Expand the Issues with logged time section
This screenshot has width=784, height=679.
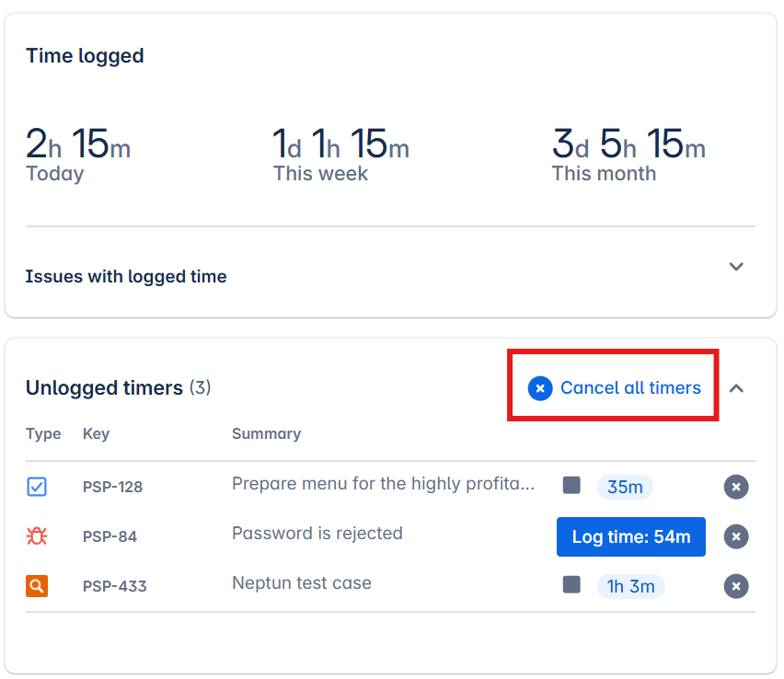point(735,267)
